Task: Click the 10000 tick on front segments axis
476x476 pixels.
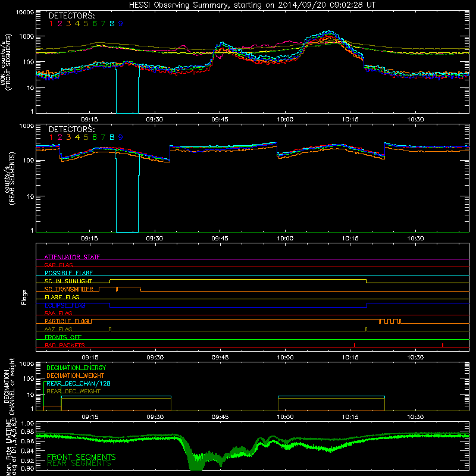Action: click(x=25, y=12)
